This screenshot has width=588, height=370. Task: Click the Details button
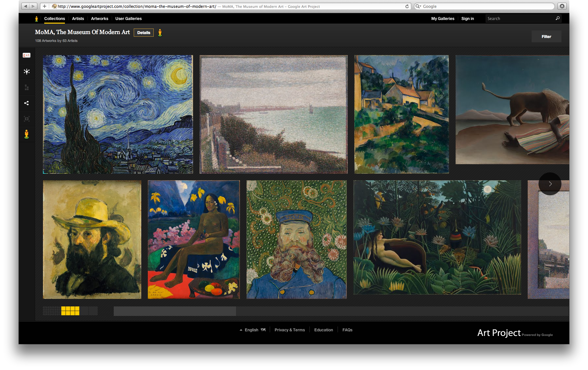[144, 32]
